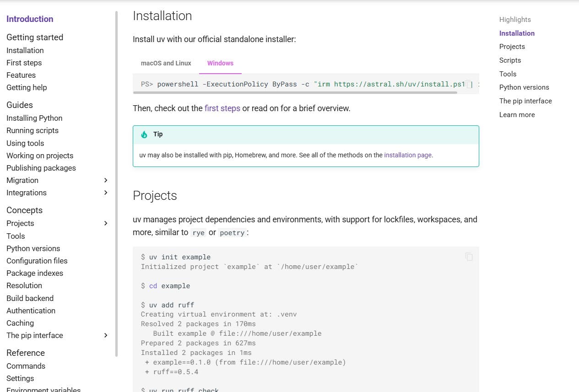Open Configuration files in sidebar
The width and height of the screenshot is (579, 392).
pyautogui.click(x=37, y=261)
